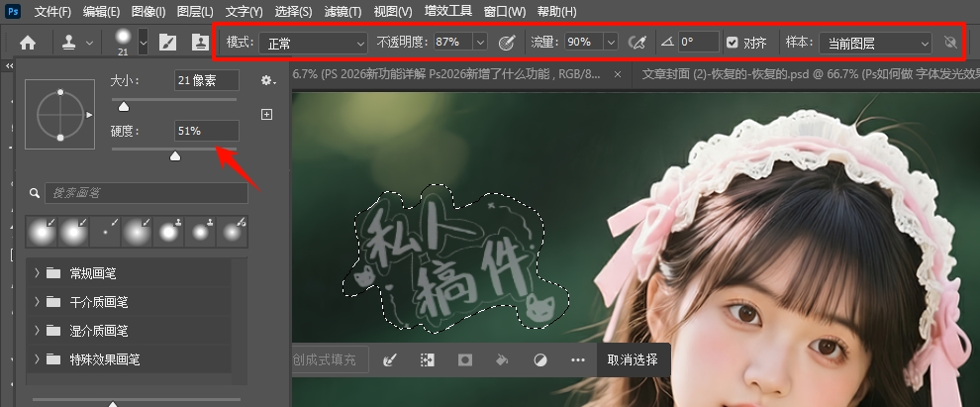980x407 pixels.
Task: Open the 编辑(E) menu
Action: (101, 11)
